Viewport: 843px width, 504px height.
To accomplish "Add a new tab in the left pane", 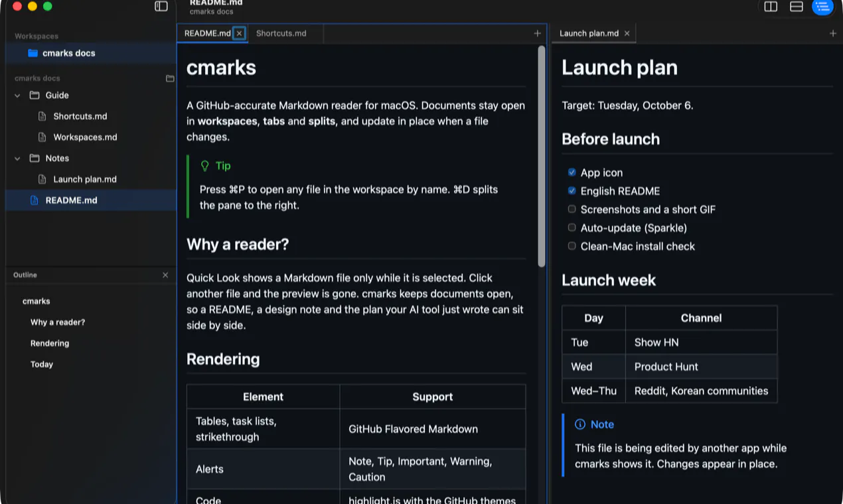I will click(538, 33).
